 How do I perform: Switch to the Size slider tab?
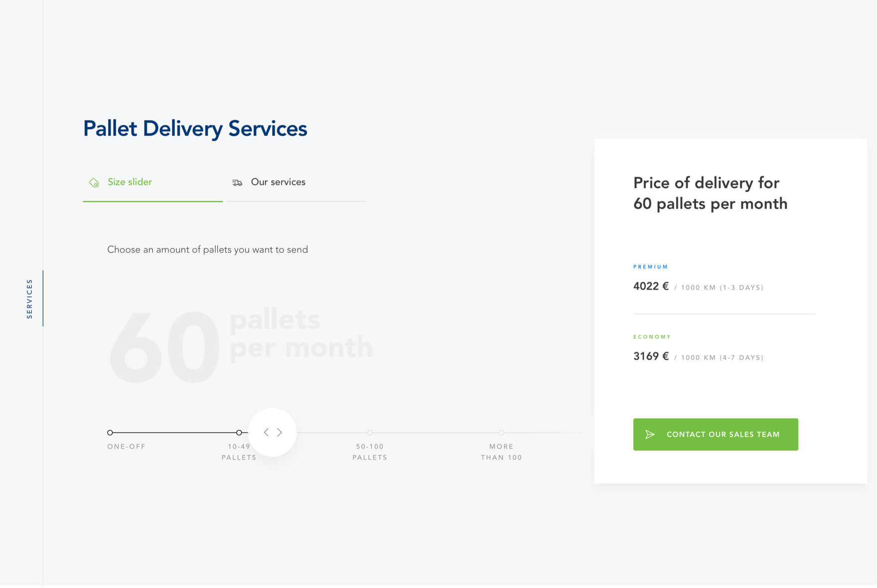click(130, 182)
